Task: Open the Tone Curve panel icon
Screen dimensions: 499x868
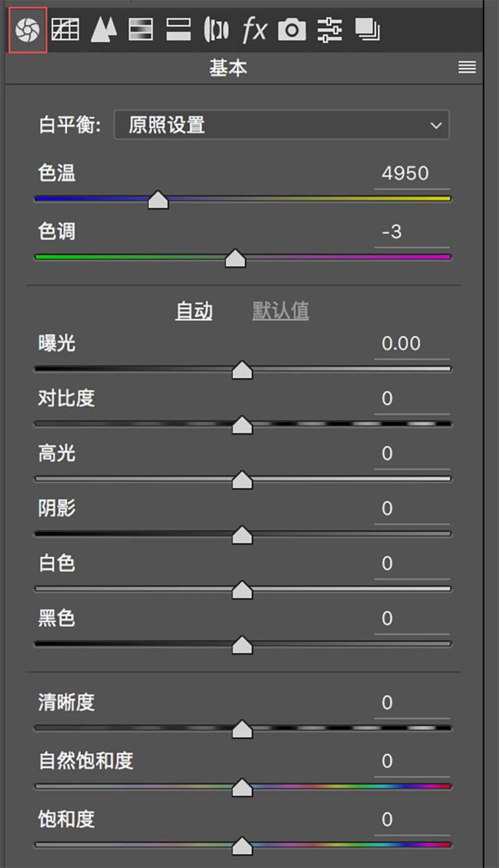Action: point(67,29)
